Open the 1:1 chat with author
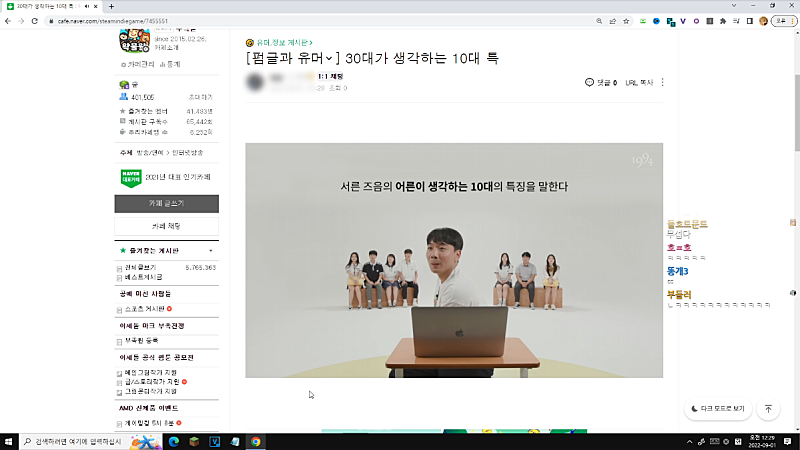The height and width of the screenshot is (450, 800). (x=330, y=77)
